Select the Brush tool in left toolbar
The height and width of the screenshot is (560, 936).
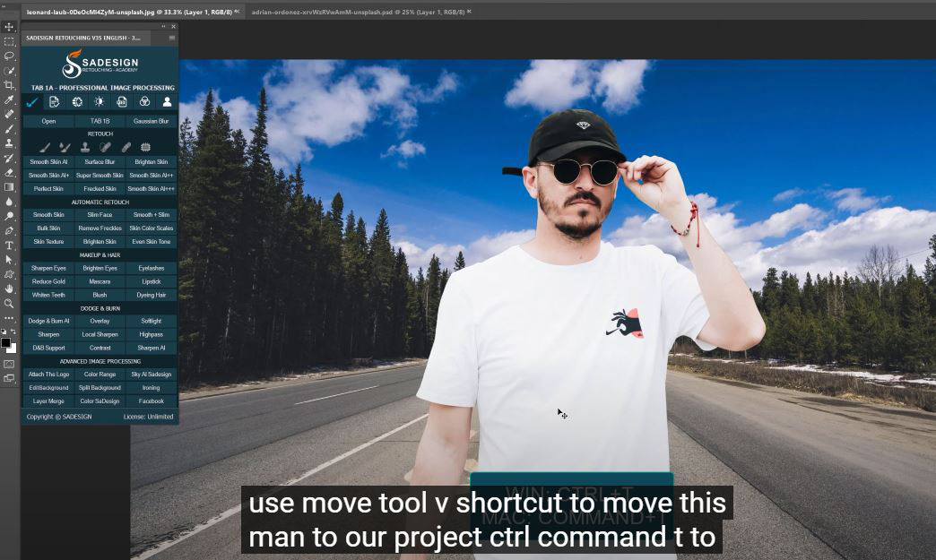point(9,129)
